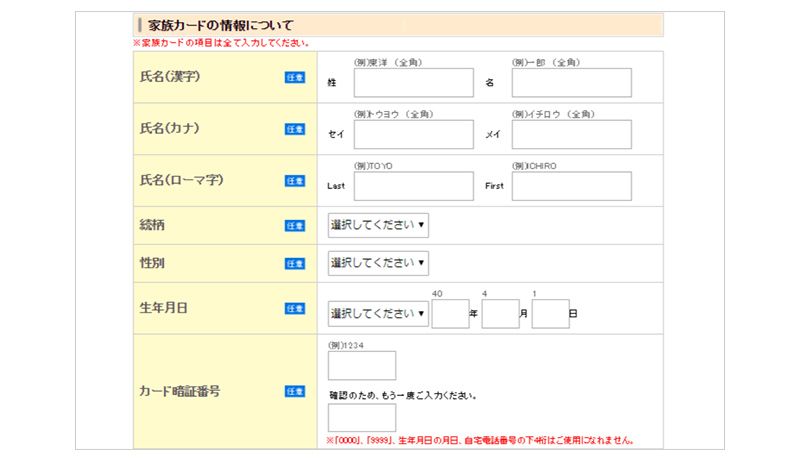This screenshot has width=799, height=459.
Task: Click the 任意 badge next to 氏名(カナ)
Action: [x=295, y=129]
